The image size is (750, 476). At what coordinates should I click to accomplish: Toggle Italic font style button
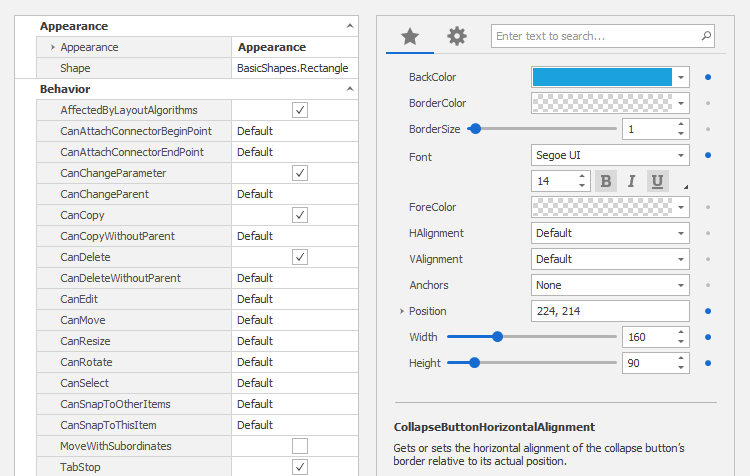[631, 181]
